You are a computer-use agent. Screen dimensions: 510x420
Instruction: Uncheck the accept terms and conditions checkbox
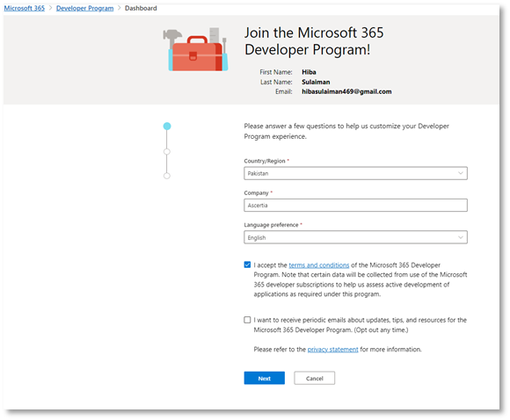pos(247,264)
